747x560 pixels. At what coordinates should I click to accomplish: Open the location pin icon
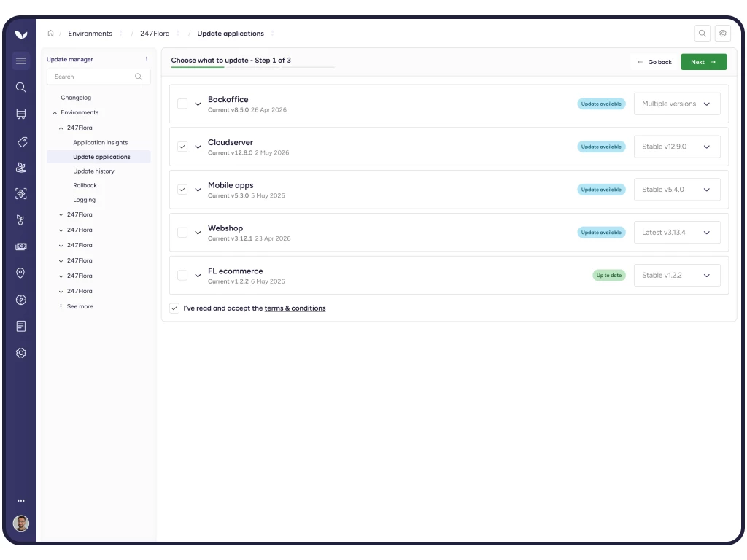[20, 273]
